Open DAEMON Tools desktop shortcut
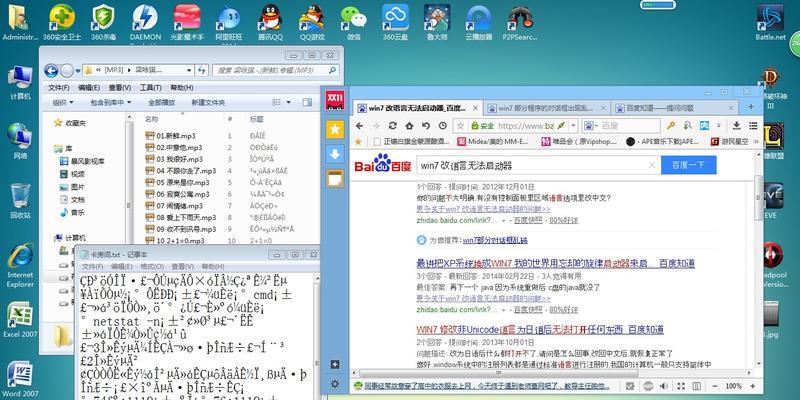This screenshot has width=800, height=400. (x=145, y=22)
